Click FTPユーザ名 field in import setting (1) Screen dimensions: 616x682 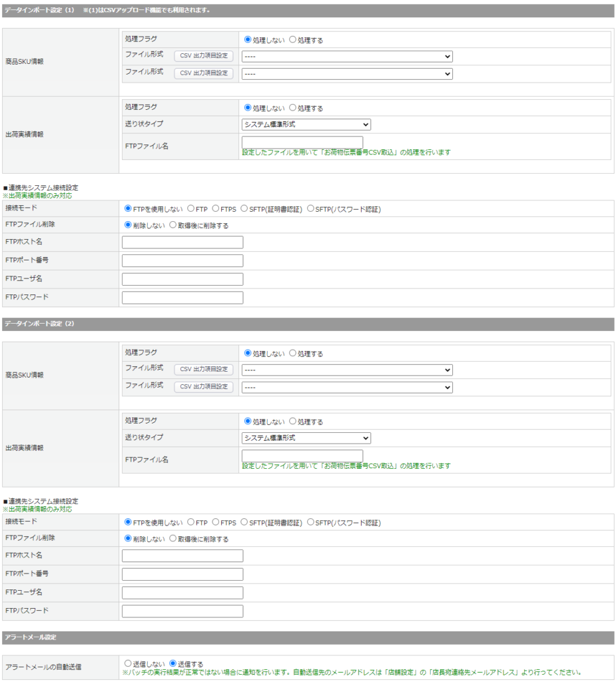182,279
